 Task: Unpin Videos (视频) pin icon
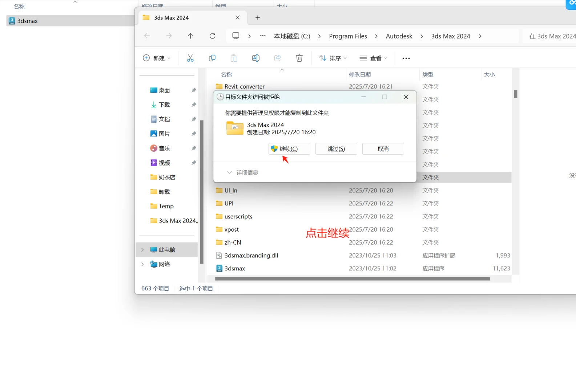[194, 163]
